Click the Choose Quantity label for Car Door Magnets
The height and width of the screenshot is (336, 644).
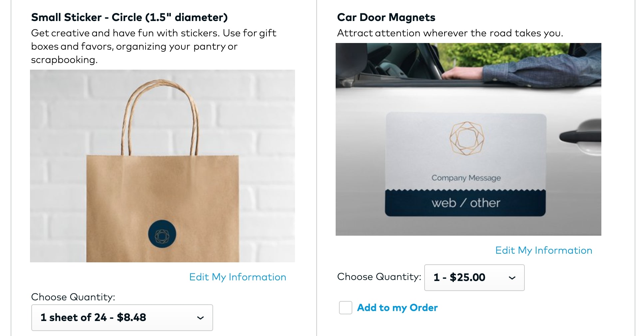[379, 277]
